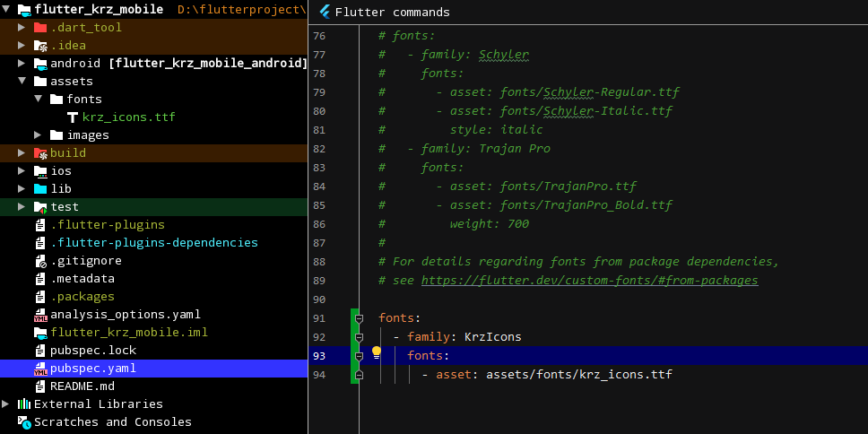Expand the lib folder arrow
Image resolution: width=868 pixels, height=434 pixels.
(22, 189)
